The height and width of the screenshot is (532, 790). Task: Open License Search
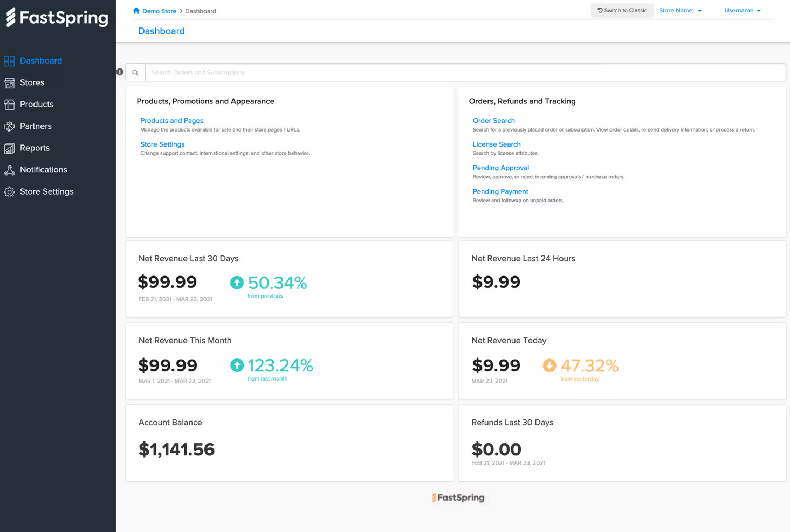click(496, 144)
